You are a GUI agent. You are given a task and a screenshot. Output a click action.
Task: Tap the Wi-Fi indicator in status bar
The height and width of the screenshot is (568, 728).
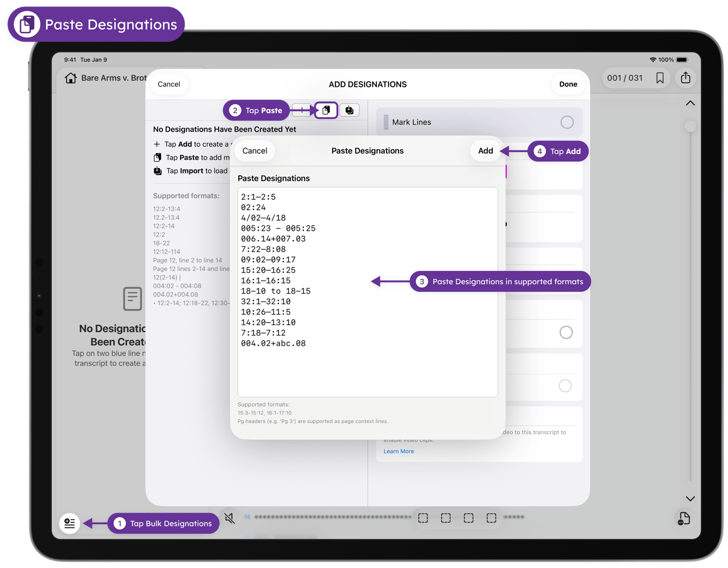(653, 59)
